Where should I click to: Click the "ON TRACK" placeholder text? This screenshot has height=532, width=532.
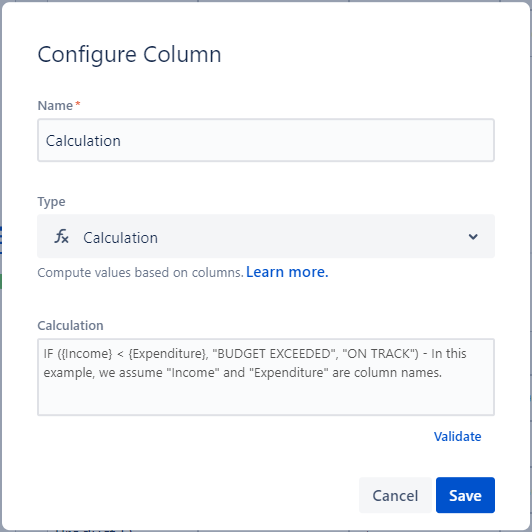(x=380, y=354)
